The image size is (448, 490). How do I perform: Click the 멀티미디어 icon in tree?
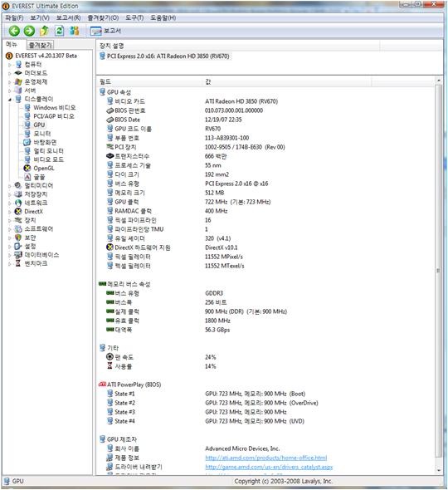[x=18, y=186]
